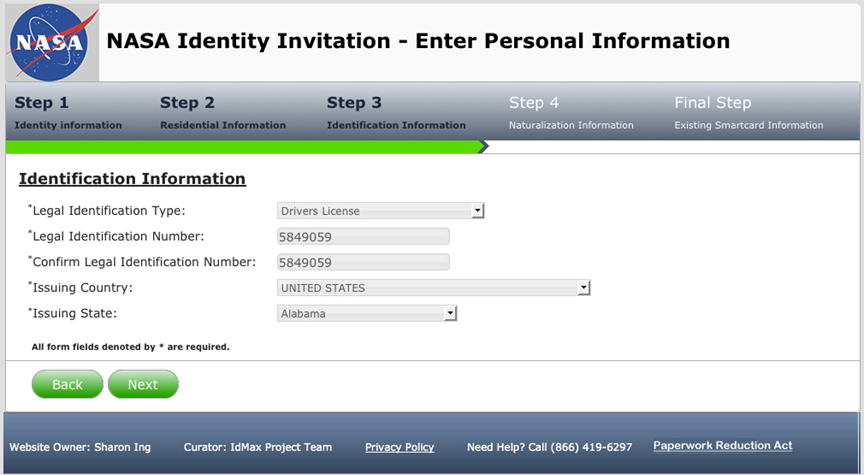Expand the Issuing Country dropdown
The width and height of the screenshot is (864, 475).
pyautogui.click(x=433, y=288)
